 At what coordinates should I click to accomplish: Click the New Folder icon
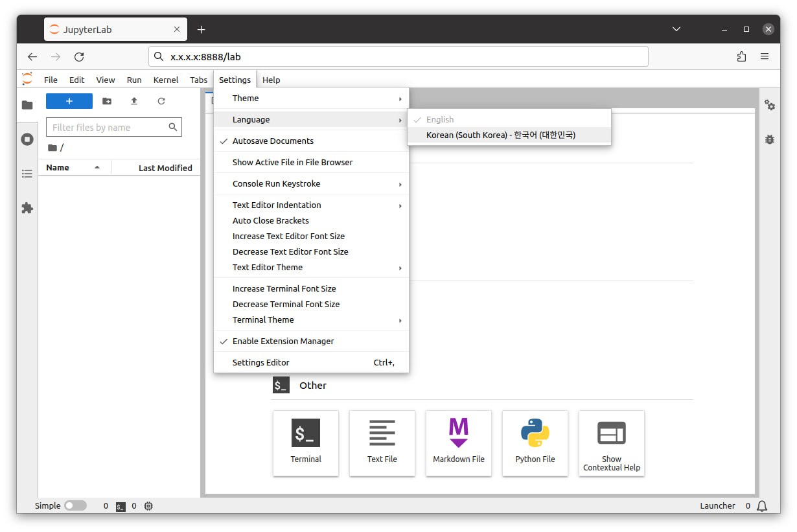coord(107,101)
